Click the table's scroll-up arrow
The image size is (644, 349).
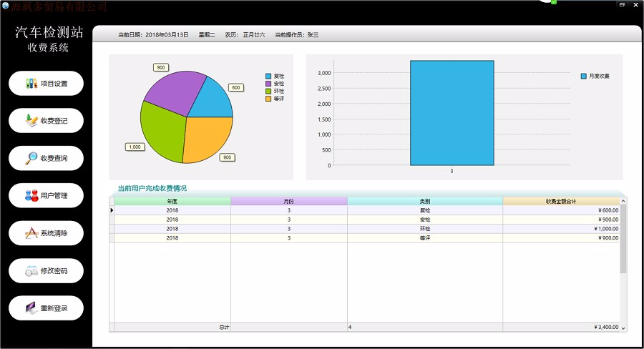coord(623,202)
